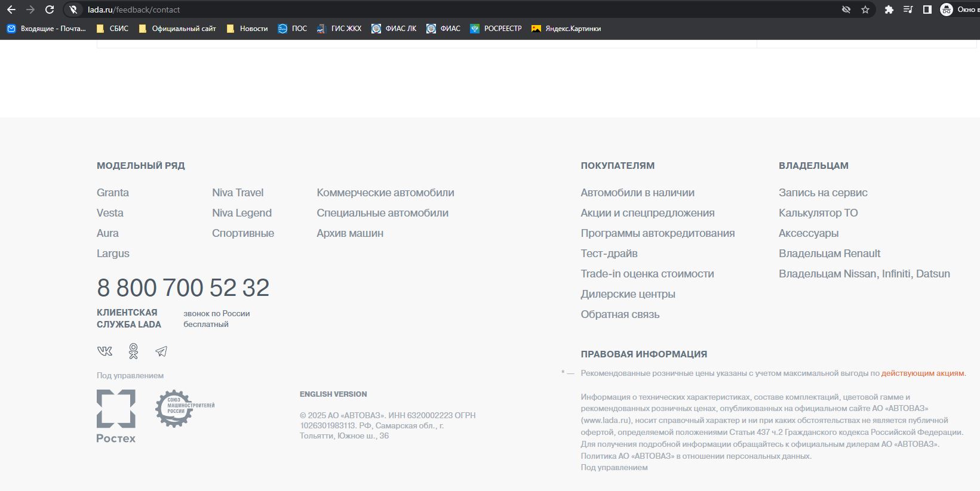The height and width of the screenshot is (491, 980).
Task: Click the ПОКУПАТЕЛЯМ heading
Action: [618, 166]
